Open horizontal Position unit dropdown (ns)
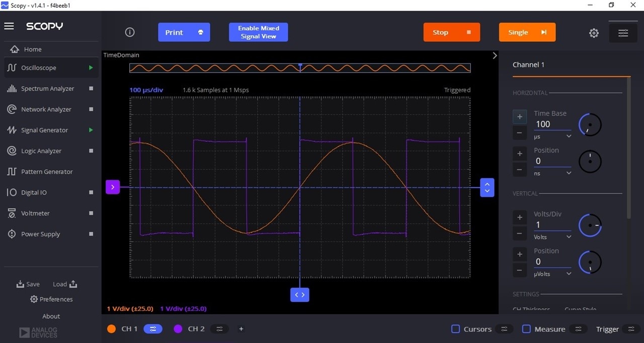644x343 pixels. pos(569,173)
